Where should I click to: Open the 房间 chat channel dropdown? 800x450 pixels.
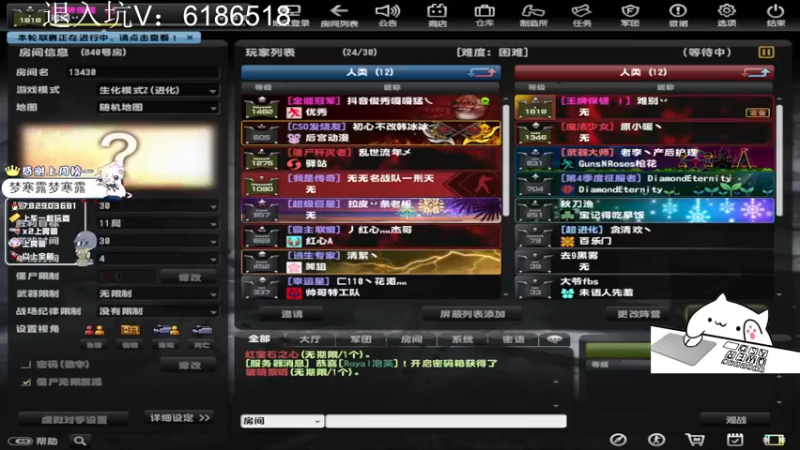(x=282, y=421)
